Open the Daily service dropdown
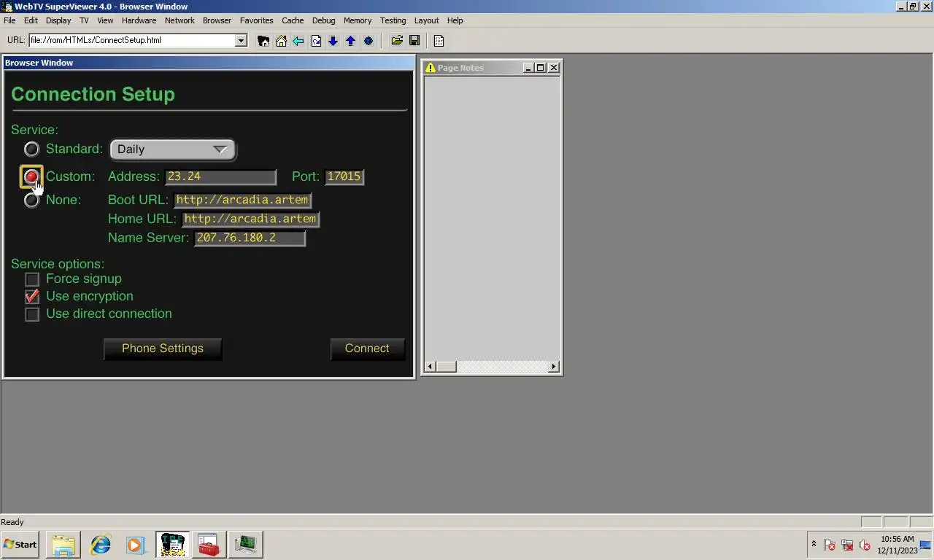Screen dimensions: 934x560 [x=172, y=149]
